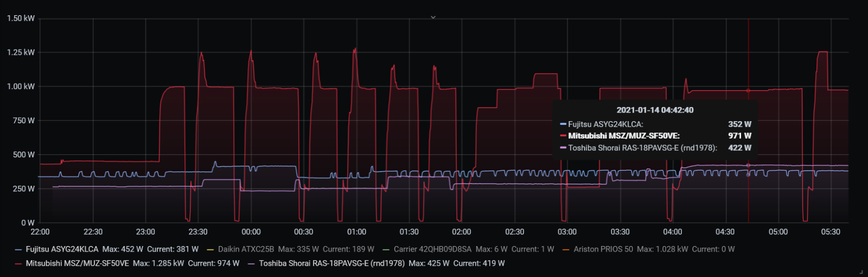This screenshot has width=868, height=277.
Task: Click the 01:00 time axis label
Action: pos(356,232)
